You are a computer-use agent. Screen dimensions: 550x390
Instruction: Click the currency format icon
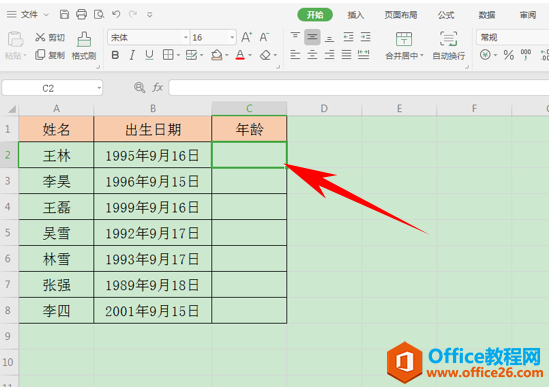(x=485, y=55)
